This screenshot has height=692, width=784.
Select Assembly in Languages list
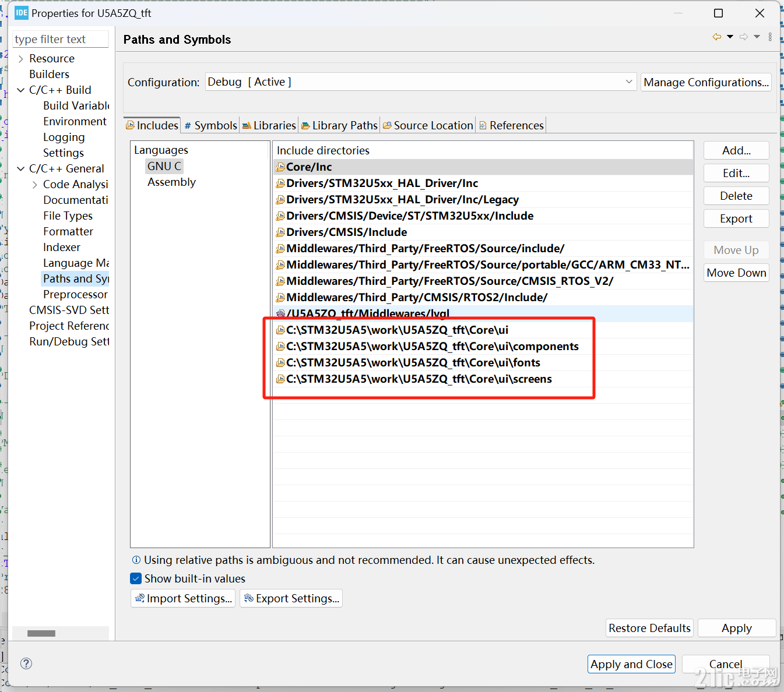pos(171,182)
